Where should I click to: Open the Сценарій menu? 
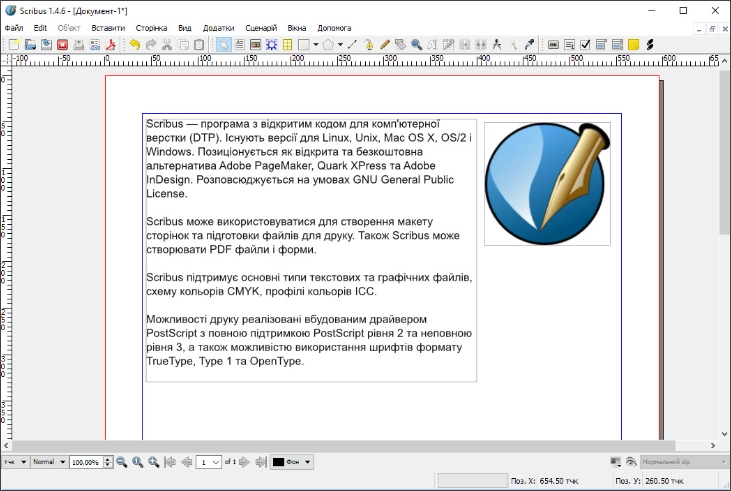coord(261,28)
